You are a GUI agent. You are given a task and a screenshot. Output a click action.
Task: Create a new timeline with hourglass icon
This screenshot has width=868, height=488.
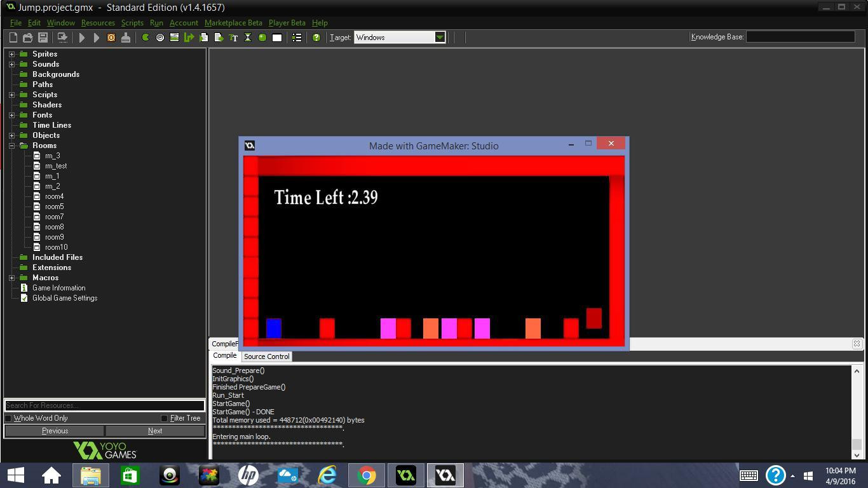[248, 37]
